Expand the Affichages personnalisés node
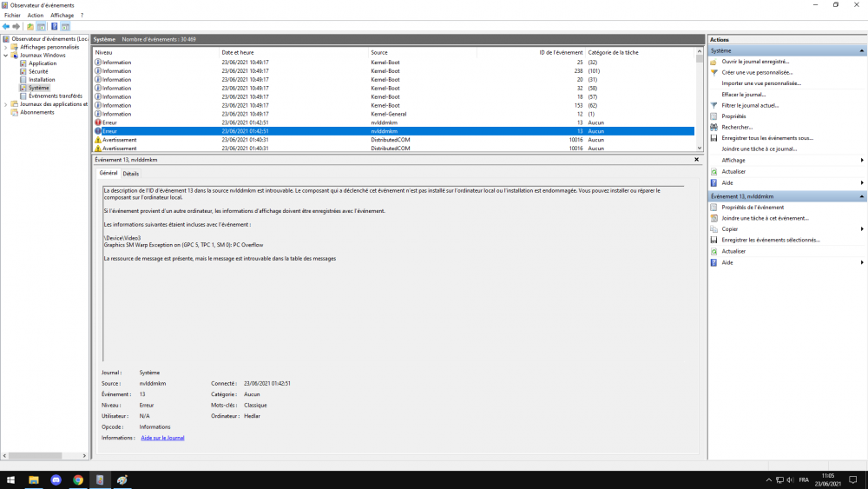 5,47
